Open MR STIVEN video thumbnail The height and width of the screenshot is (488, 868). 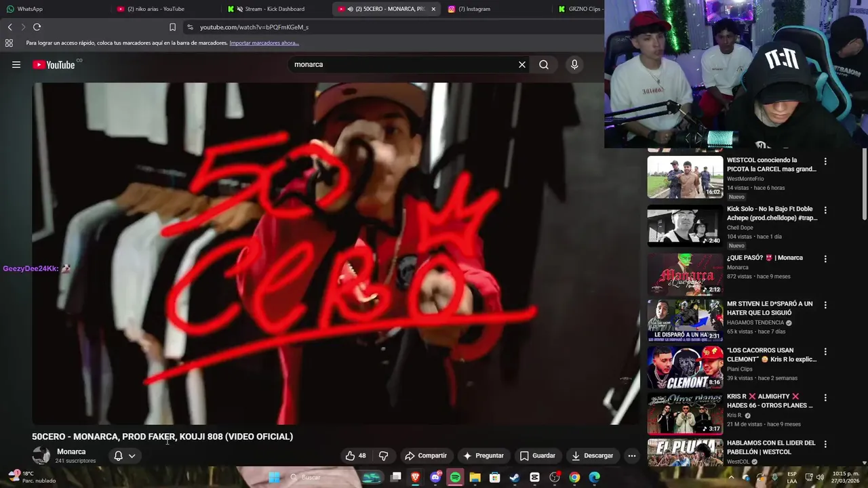coord(685,321)
